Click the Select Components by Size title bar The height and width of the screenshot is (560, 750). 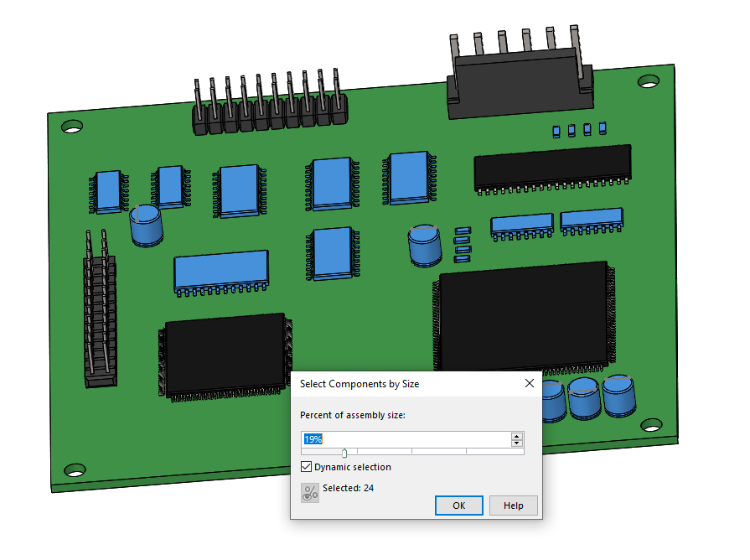click(402, 383)
